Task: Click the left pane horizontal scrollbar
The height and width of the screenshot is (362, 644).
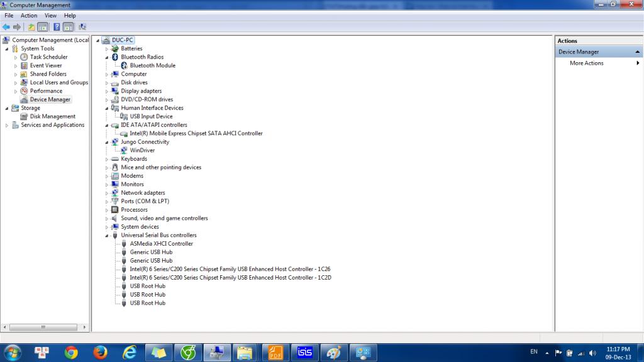Action: (43, 327)
